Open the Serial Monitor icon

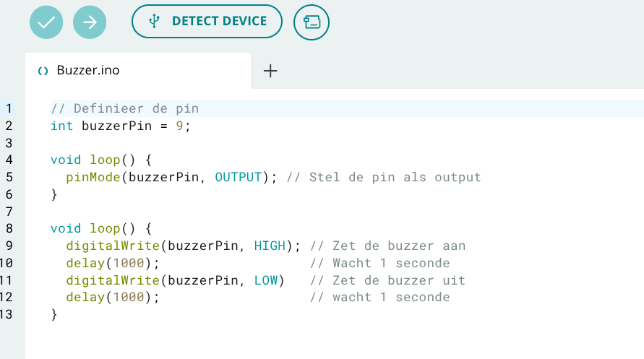click(312, 22)
